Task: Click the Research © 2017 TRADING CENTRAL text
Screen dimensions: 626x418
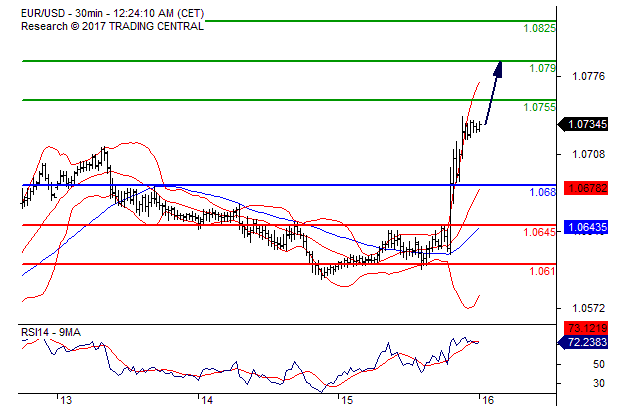Action: point(112,26)
